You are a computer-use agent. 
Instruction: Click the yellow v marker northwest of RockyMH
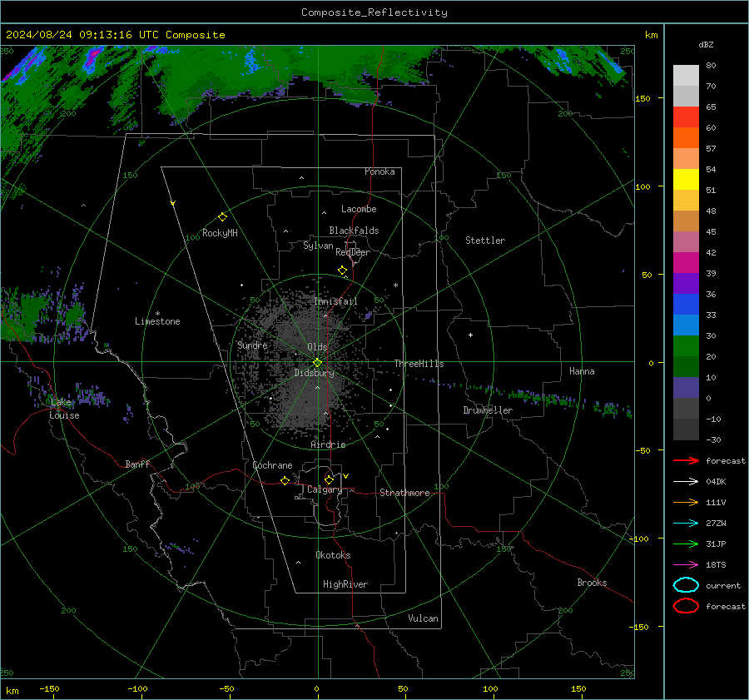[173, 203]
